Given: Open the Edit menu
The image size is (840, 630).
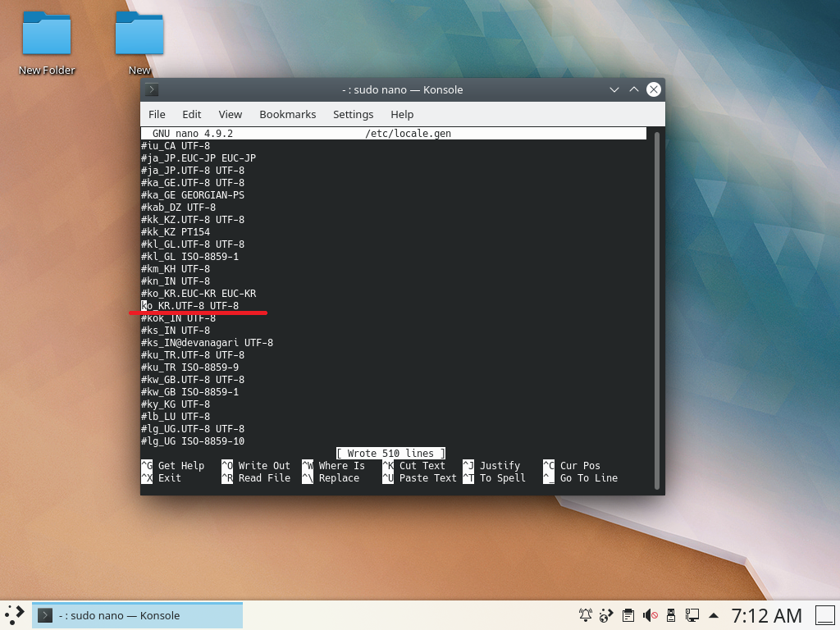Looking at the screenshot, I should point(192,114).
